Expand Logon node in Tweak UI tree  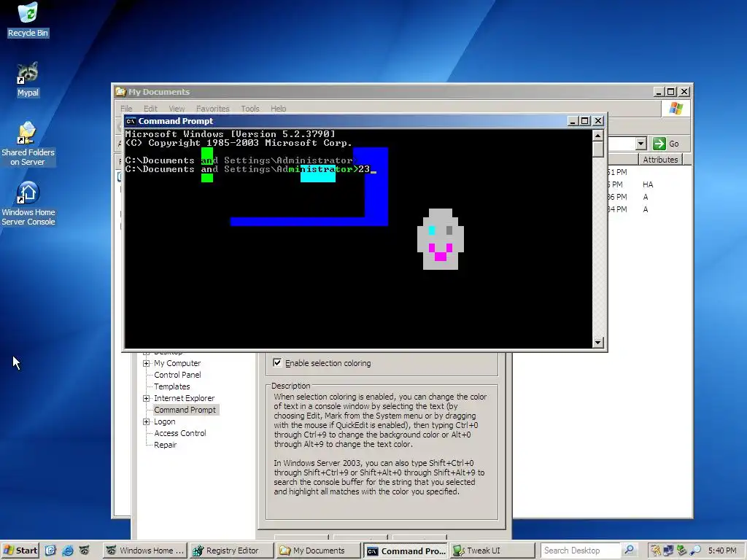tap(146, 422)
